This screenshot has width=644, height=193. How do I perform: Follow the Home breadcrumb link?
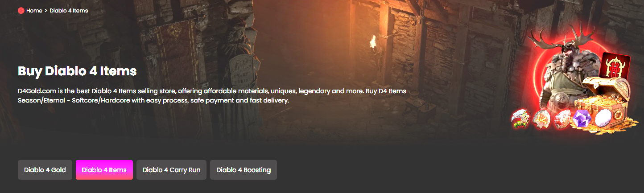(34, 11)
